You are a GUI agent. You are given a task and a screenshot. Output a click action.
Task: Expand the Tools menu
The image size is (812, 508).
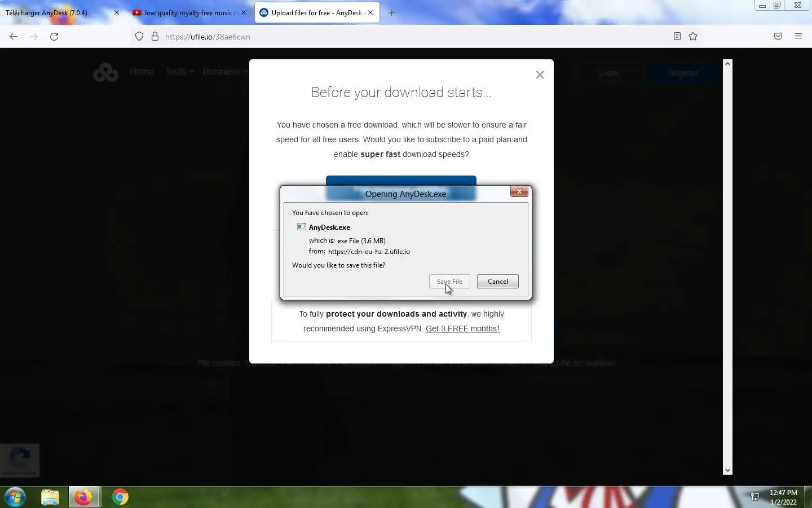(179, 72)
